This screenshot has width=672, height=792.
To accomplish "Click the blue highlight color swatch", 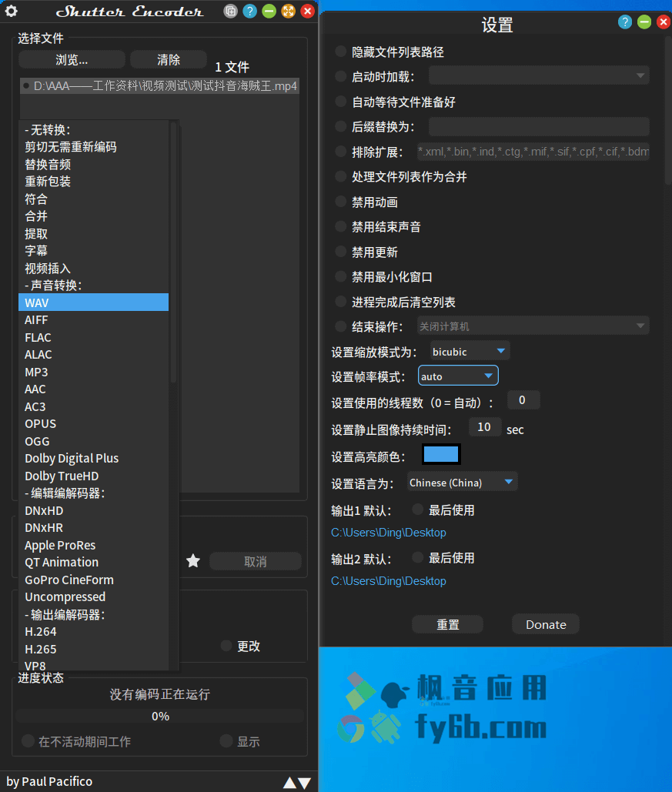I will (x=441, y=454).
